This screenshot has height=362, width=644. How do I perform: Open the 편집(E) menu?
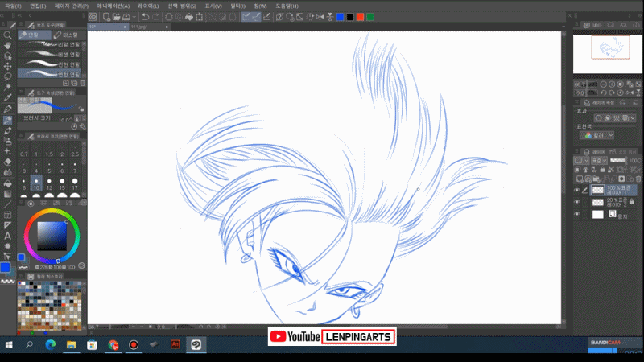point(38,6)
